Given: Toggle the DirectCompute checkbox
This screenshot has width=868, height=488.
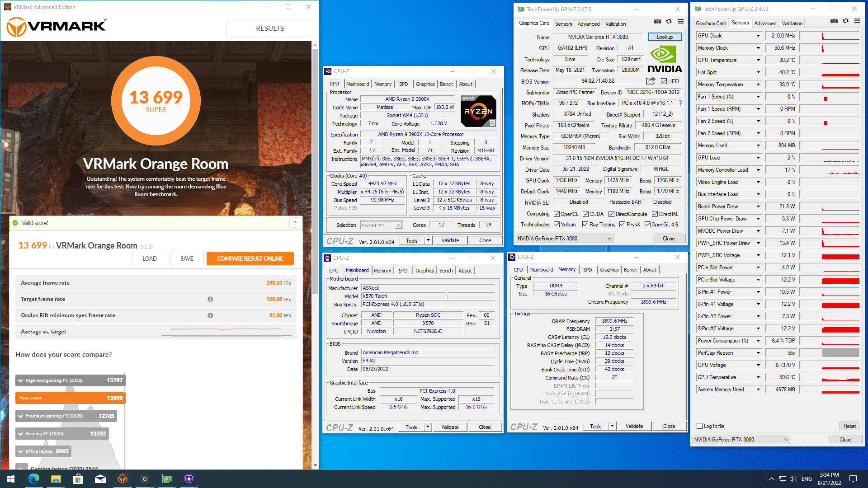Looking at the screenshot, I should point(611,214).
